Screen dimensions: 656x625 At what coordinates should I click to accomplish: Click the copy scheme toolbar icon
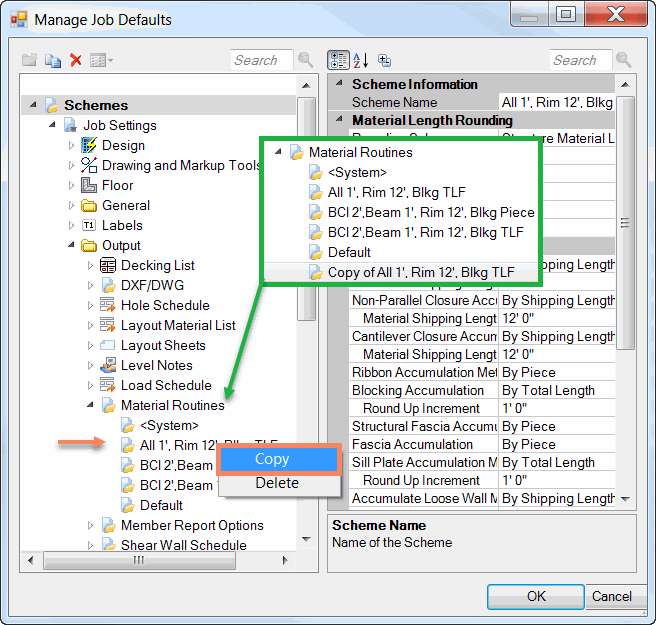pos(53,61)
